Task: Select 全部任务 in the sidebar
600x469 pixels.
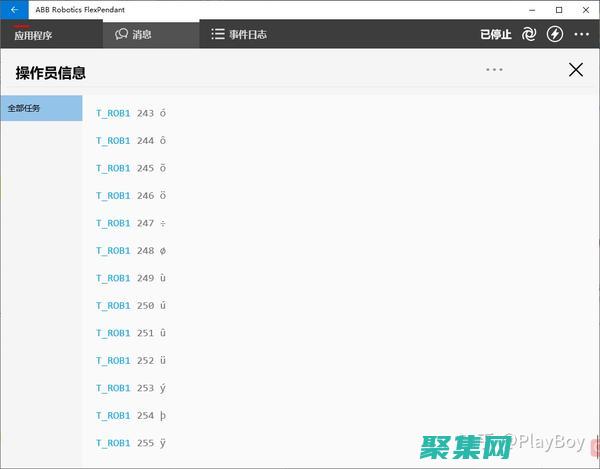Action: 41,108
